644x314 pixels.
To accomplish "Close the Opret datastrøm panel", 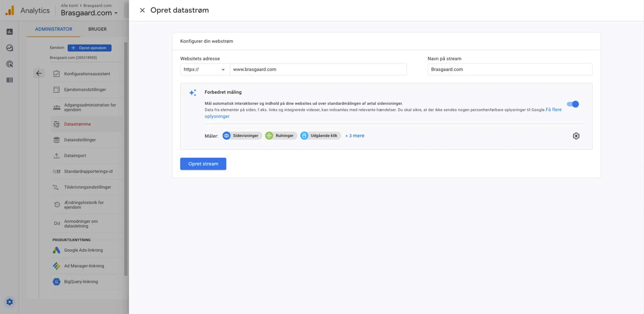I will [142, 10].
